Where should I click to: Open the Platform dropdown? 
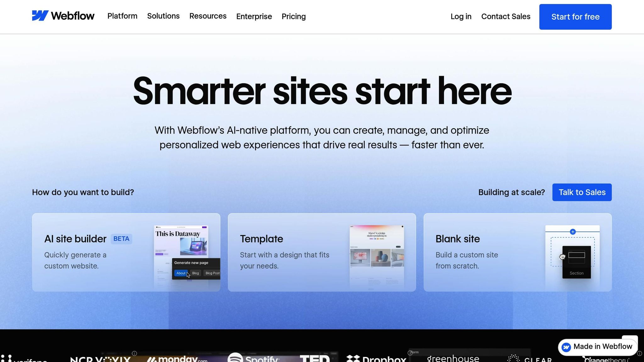[122, 16]
